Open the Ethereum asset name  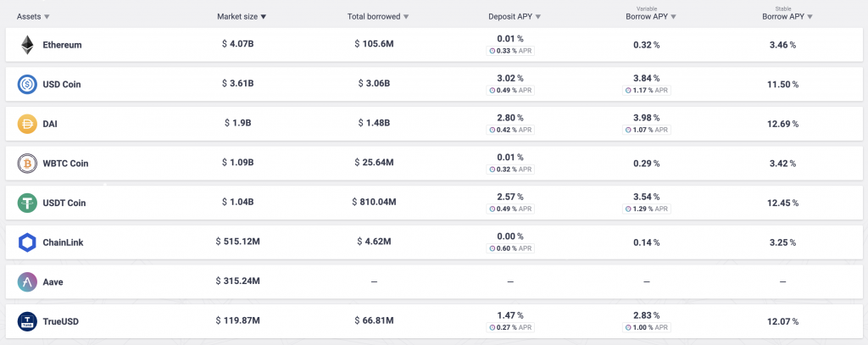(62, 45)
